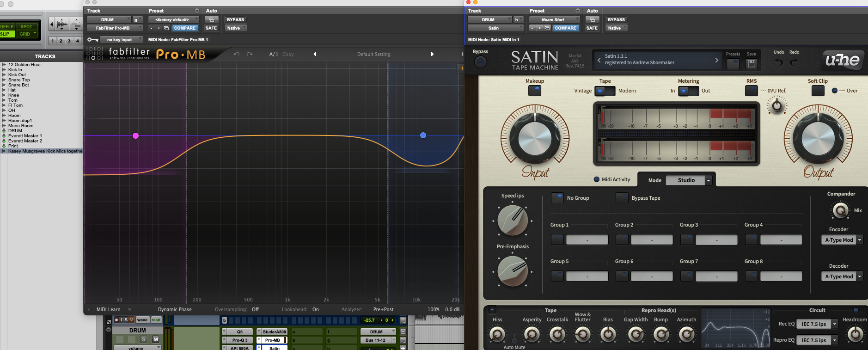Click the Satin Undo arrow
This screenshot has width=868, height=350.
[x=779, y=62]
